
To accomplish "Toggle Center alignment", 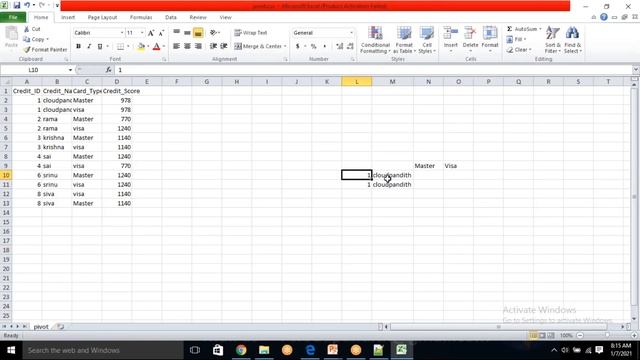I will [x=187, y=47].
